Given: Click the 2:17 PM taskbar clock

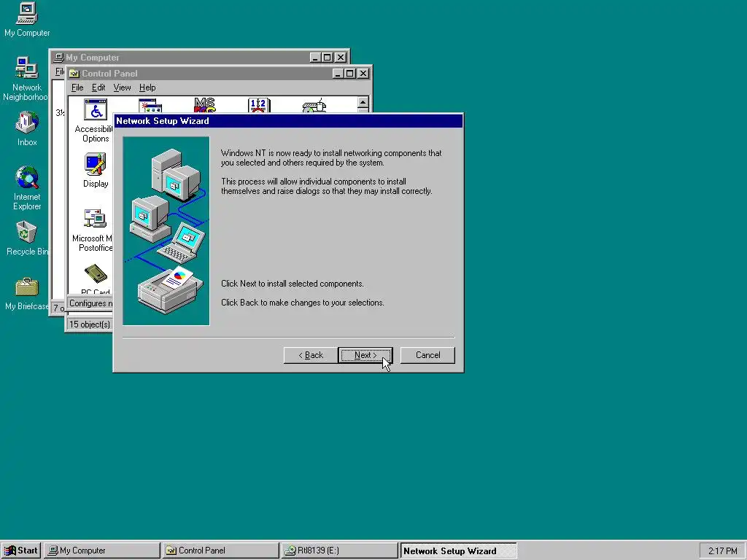Looking at the screenshot, I should click(722, 551).
